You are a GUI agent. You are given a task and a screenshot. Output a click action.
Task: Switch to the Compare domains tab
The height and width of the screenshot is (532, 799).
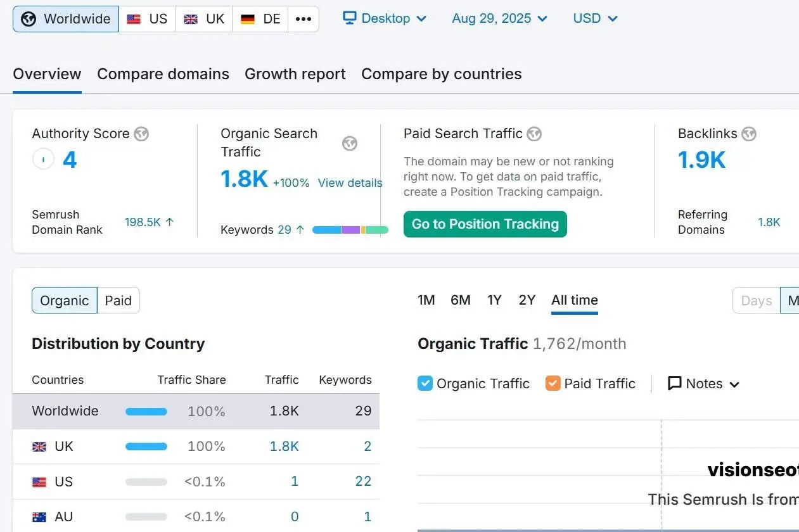coord(163,74)
